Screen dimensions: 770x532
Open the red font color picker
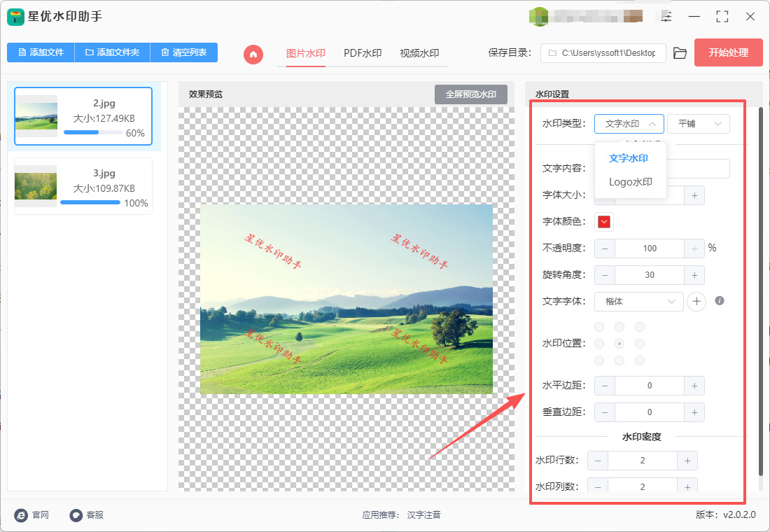pos(604,221)
